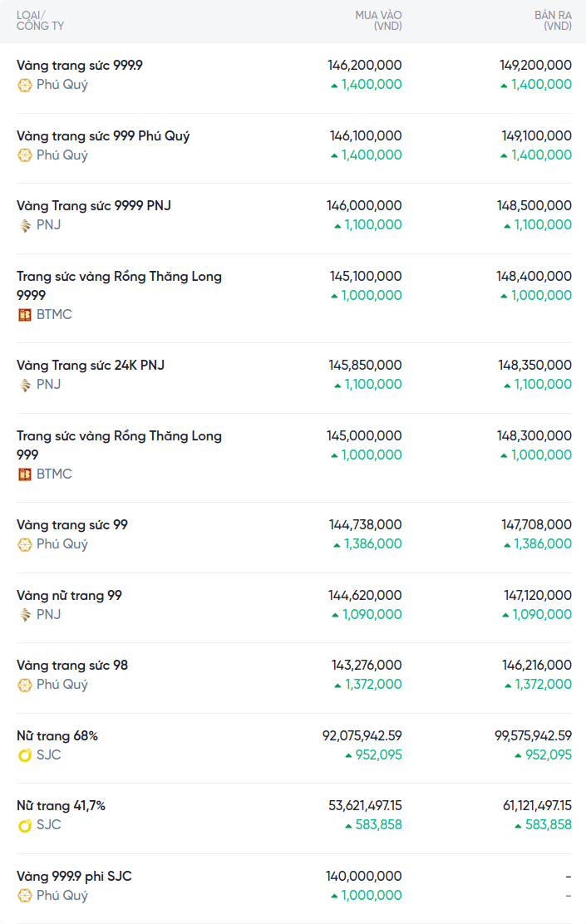Open Vàng trang sức 999 Phú Quý product name
Viewport: 586px width, 924px height.
(x=103, y=136)
